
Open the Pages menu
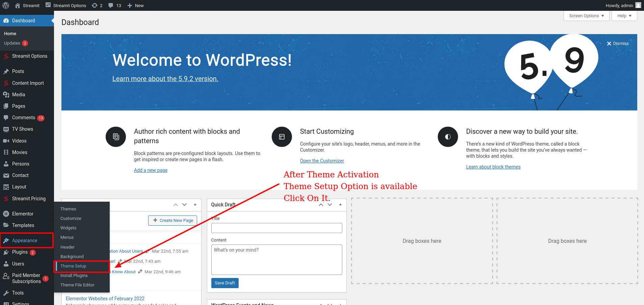[x=27, y=106]
